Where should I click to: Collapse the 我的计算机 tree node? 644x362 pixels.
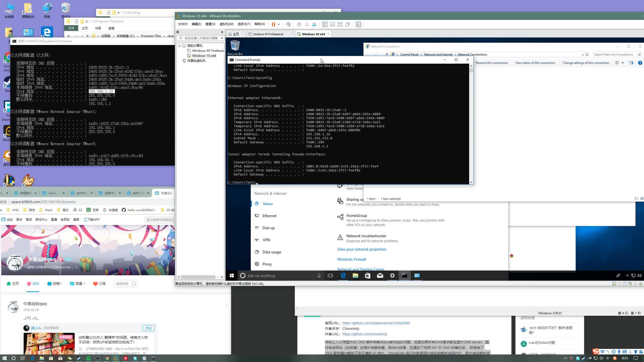point(179,46)
